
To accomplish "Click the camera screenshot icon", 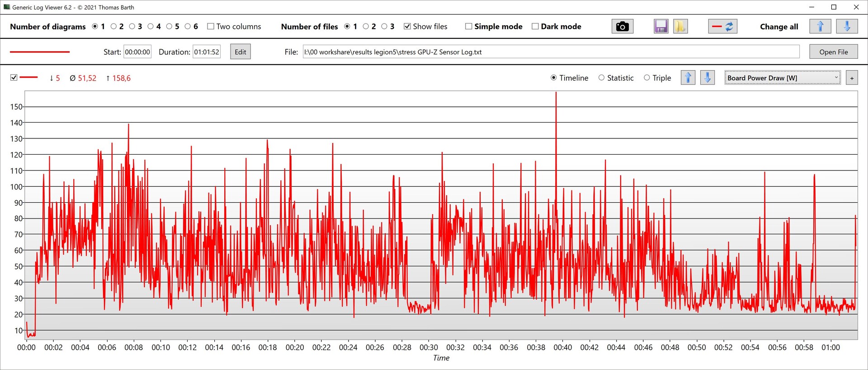I will click(x=622, y=27).
